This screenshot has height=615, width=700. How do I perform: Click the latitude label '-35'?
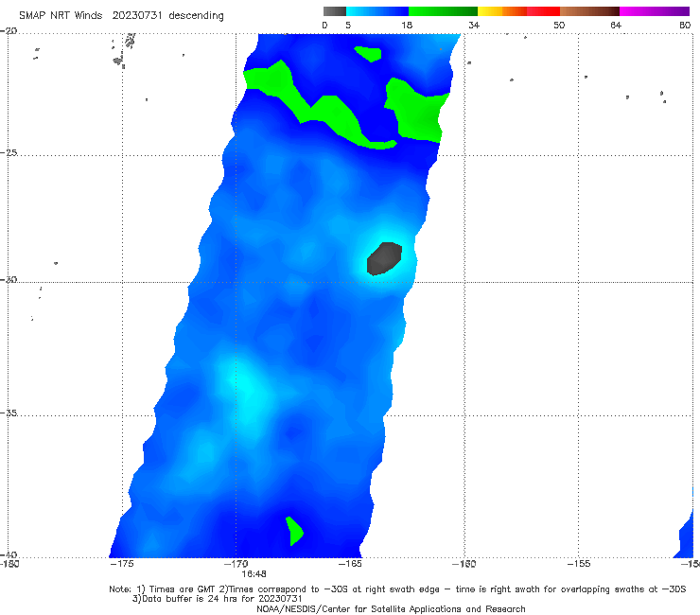[9, 413]
